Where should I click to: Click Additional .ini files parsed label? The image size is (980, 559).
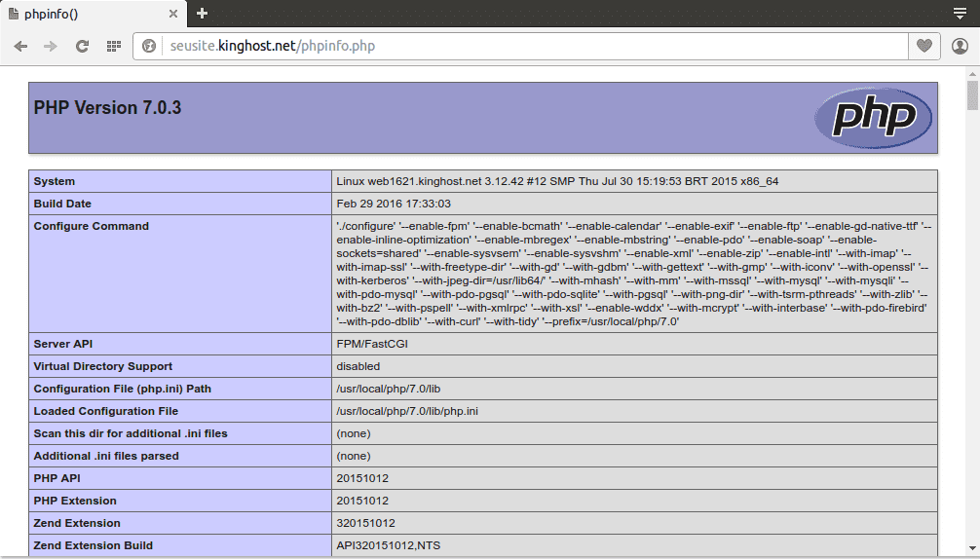pyautogui.click(x=106, y=456)
